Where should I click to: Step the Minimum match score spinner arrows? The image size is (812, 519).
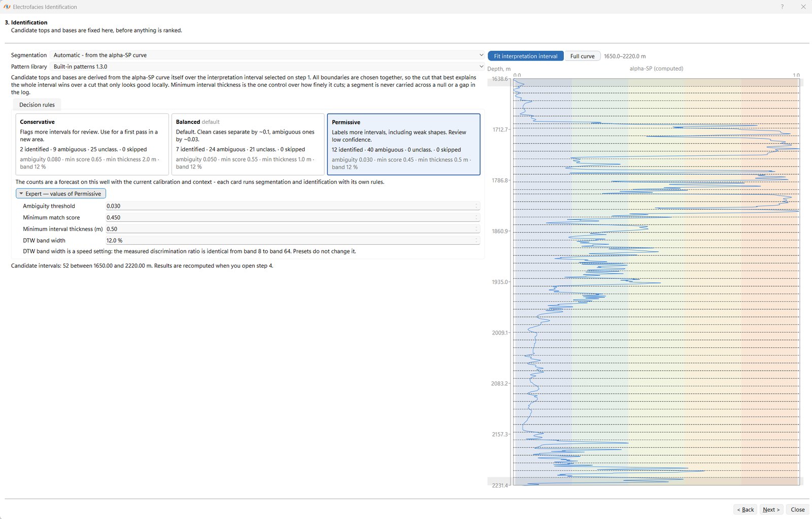pos(477,217)
